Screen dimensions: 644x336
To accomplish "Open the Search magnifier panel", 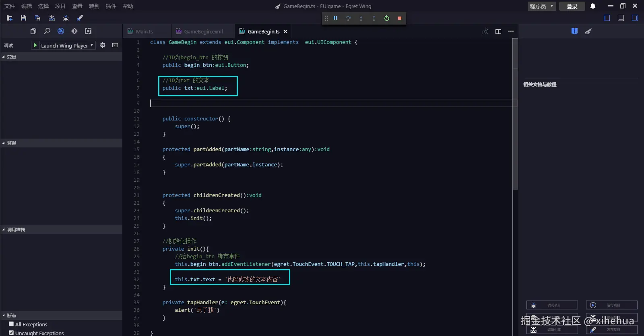I will [47, 31].
